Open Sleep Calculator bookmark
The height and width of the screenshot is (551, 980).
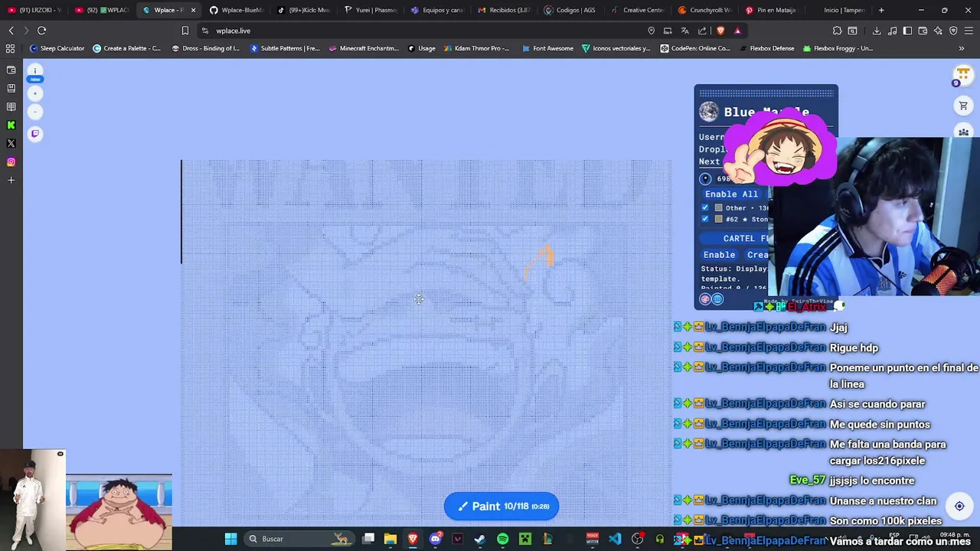pos(57,48)
